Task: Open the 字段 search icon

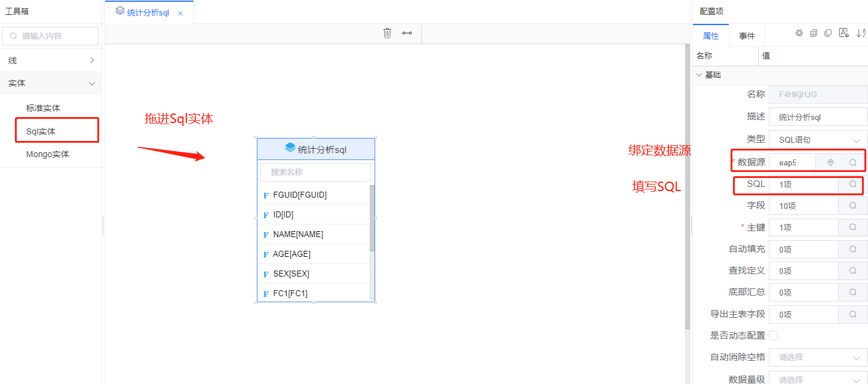Action: coord(853,206)
